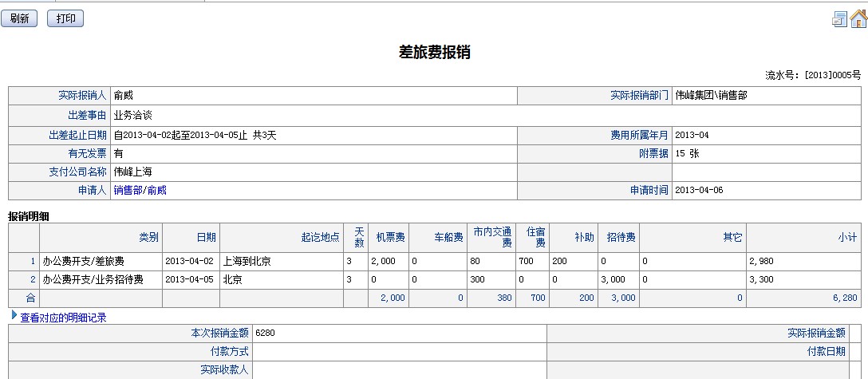
Task: Click the 实际报销部门 label
Action: (x=639, y=95)
